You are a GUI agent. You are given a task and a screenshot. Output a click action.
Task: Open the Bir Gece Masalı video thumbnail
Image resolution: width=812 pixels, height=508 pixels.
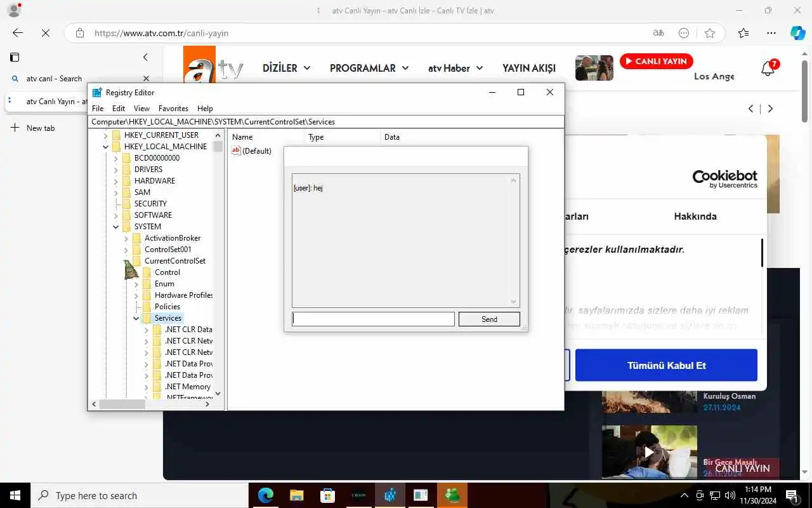[x=649, y=451]
